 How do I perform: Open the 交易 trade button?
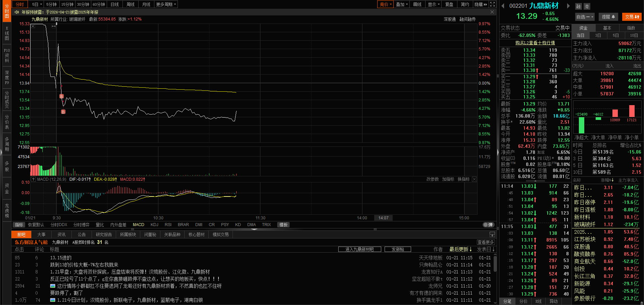point(632,17)
